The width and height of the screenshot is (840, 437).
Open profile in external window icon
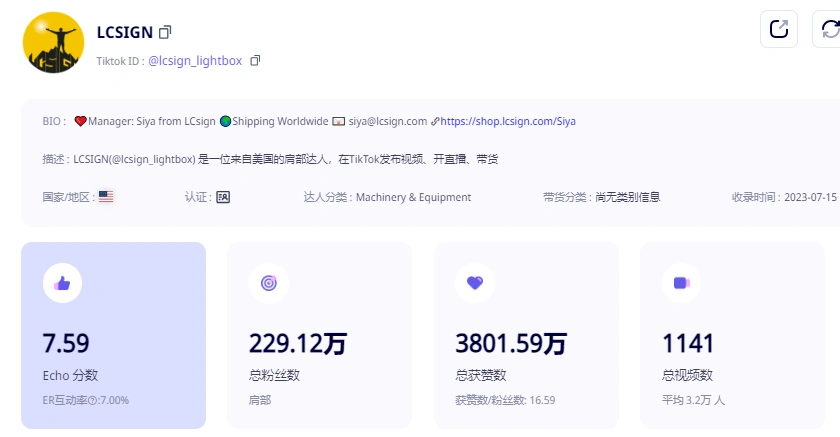(778, 29)
